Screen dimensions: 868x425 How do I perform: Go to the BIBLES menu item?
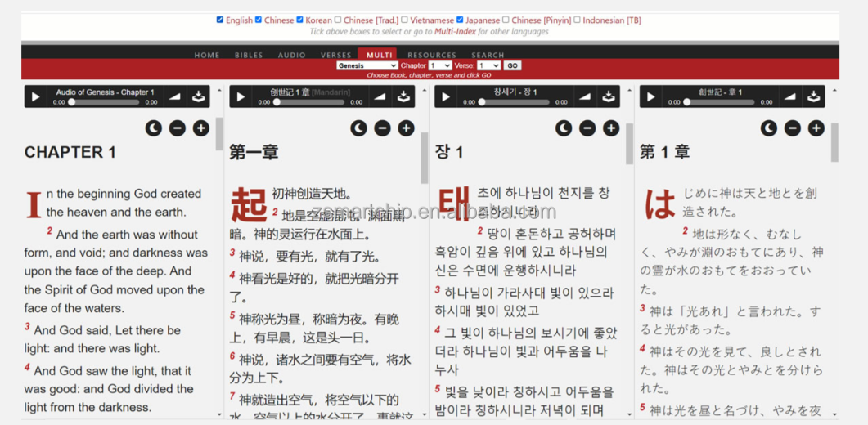[249, 55]
